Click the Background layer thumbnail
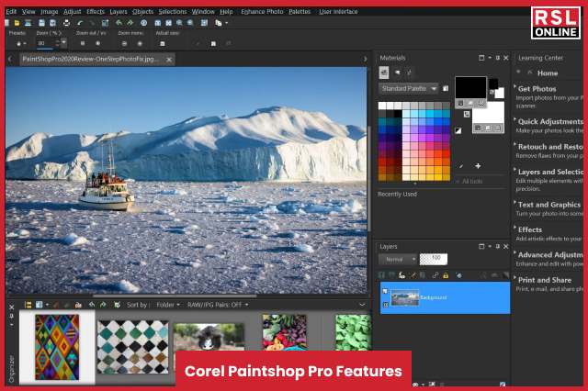588x391 pixels. [x=404, y=298]
